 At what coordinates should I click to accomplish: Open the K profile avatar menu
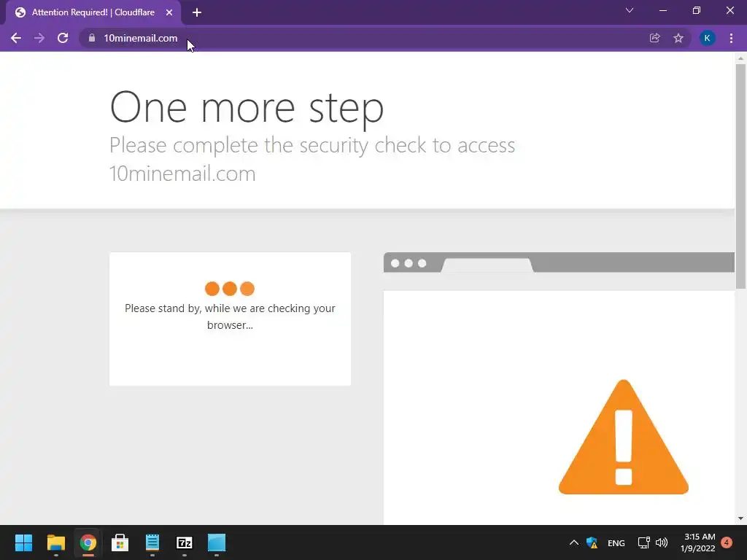tap(707, 38)
